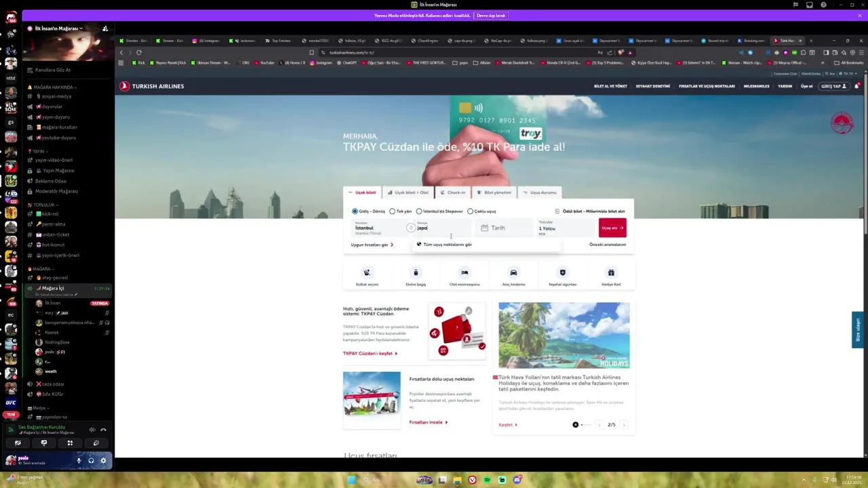Select İstanbul'da Stopover option
Screen dimensions: 868x488
[x=439, y=211]
